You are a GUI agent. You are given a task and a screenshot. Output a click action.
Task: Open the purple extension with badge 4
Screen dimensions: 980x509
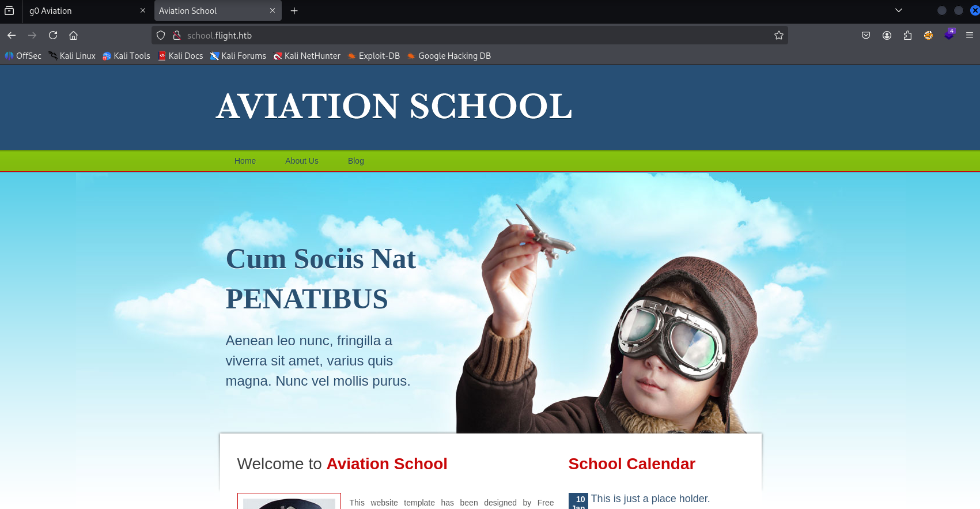[x=949, y=35]
